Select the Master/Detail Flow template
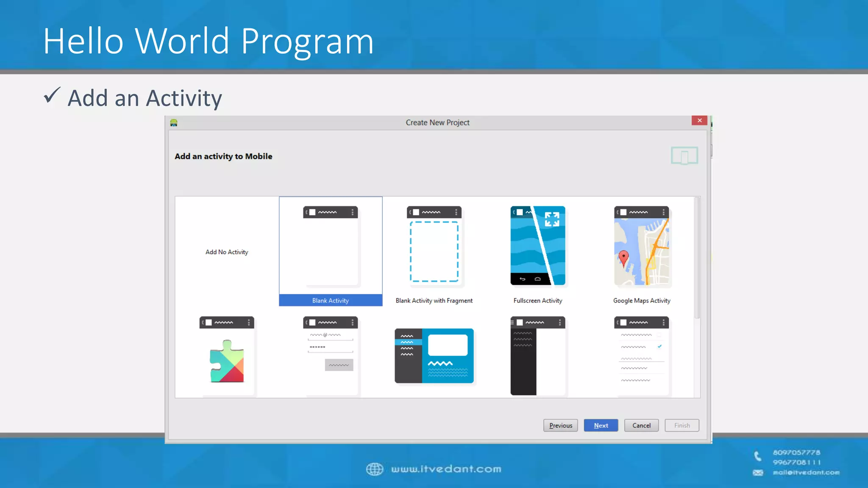This screenshot has width=868, height=488. point(434,356)
